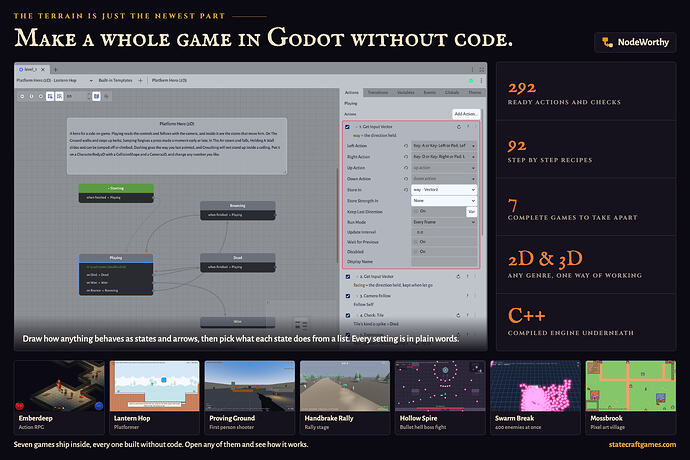The height and width of the screenshot is (460, 690).
Task: Open the Store Strength In dropdown
Action: coord(444,201)
